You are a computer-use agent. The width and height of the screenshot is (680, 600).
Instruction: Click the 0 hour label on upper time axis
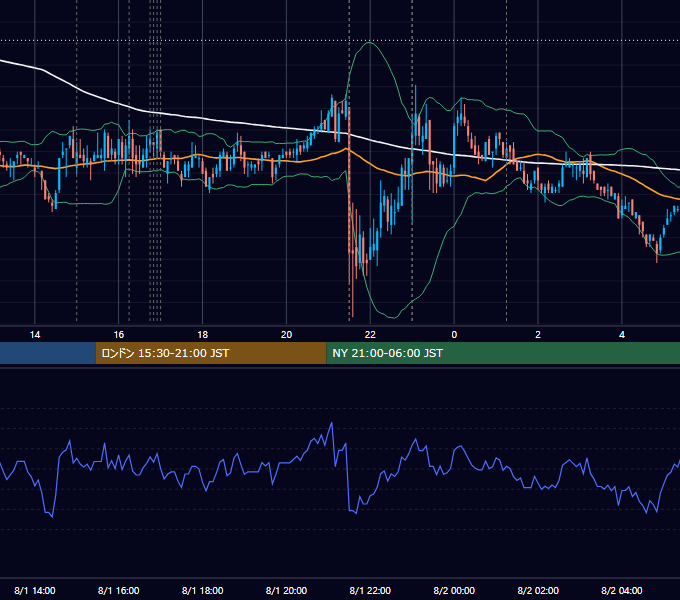(454, 335)
